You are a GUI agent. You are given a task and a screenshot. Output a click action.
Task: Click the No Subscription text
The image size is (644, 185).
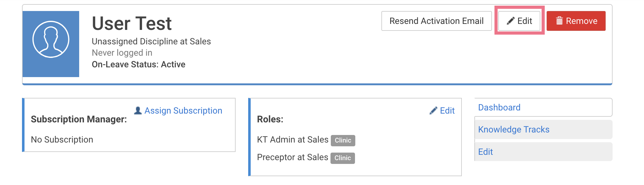pyautogui.click(x=62, y=140)
